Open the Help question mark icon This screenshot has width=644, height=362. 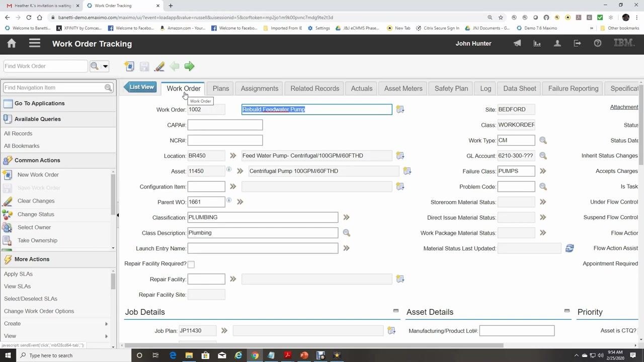pos(598,44)
